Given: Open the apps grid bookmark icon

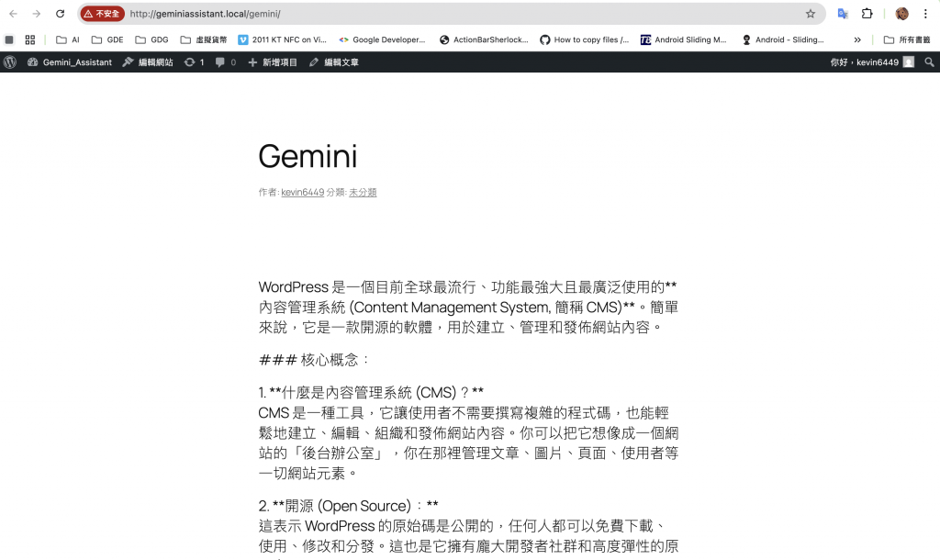Looking at the screenshot, I should tap(30, 39).
